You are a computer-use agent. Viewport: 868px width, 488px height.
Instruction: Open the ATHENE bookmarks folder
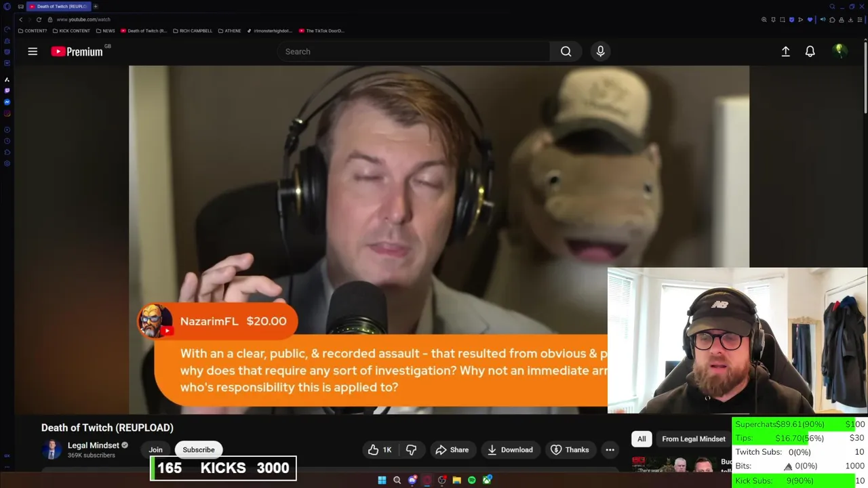tap(229, 30)
